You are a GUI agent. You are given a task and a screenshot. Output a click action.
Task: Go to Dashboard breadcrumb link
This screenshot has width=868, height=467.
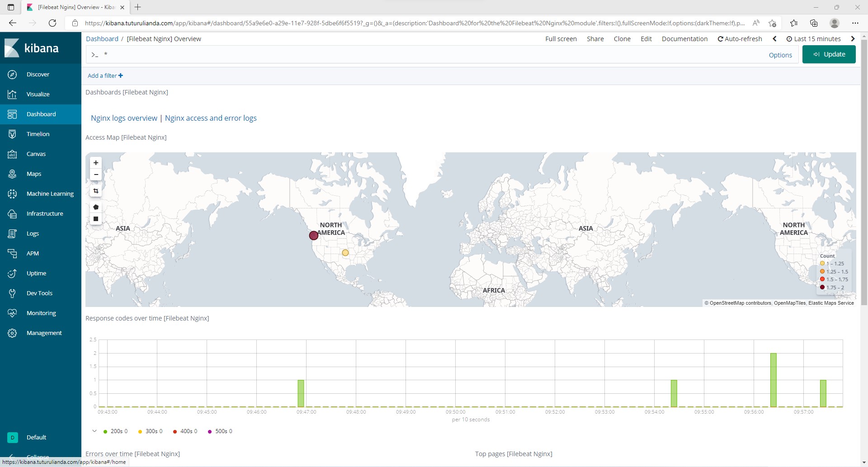(x=102, y=39)
